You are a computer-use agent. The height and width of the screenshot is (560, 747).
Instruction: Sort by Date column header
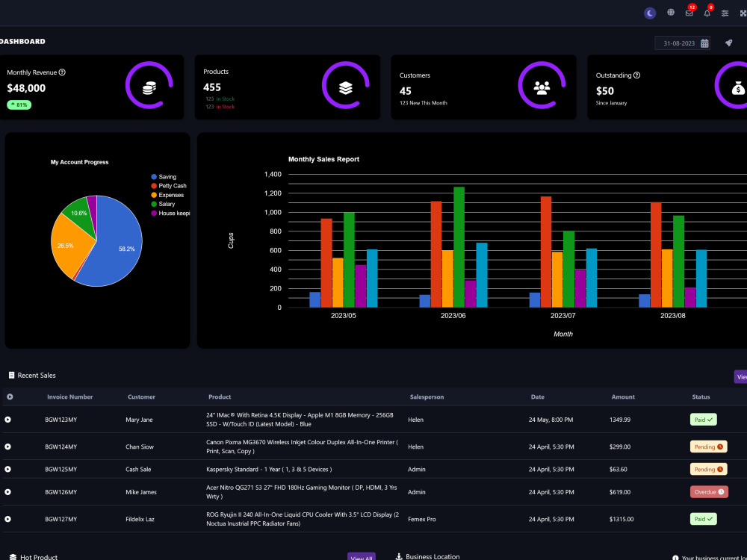[x=537, y=396]
